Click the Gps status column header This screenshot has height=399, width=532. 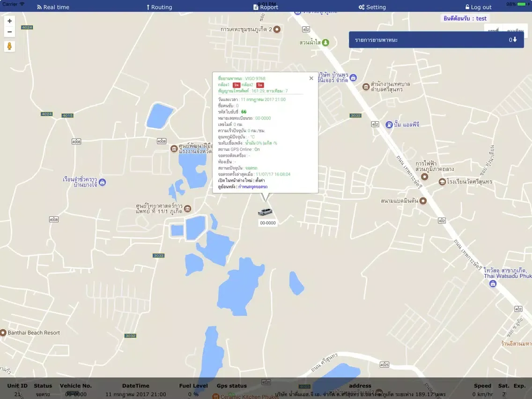pos(232,386)
